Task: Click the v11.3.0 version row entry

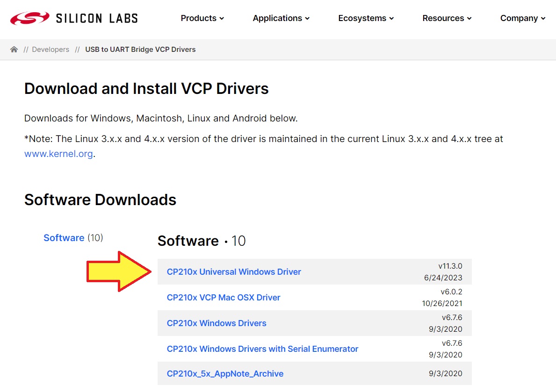Action: tap(450, 266)
